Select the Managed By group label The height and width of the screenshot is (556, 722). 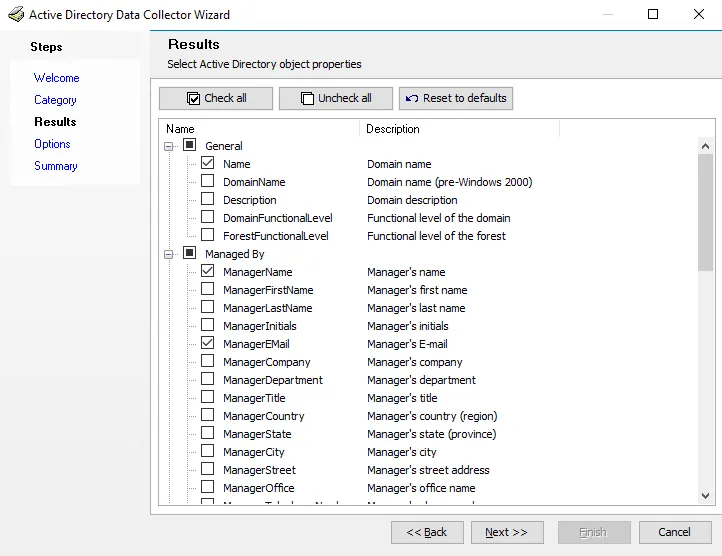pyautogui.click(x=235, y=254)
